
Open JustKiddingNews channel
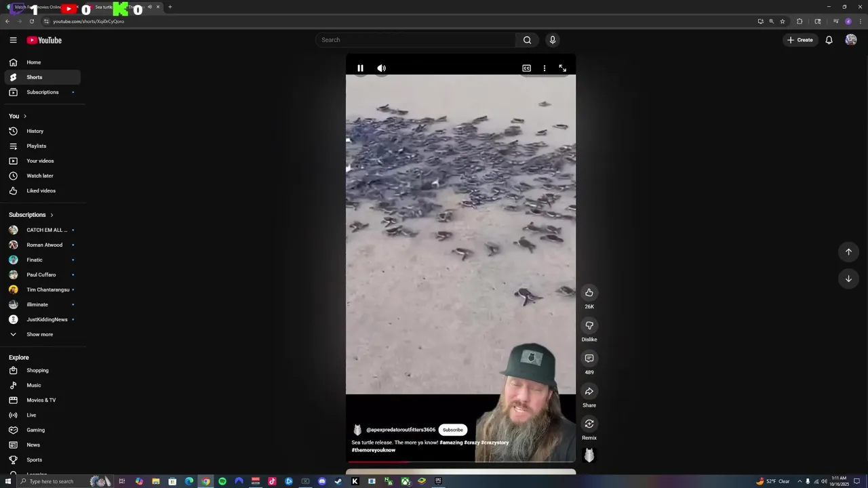pyautogui.click(x=43, y=319)
